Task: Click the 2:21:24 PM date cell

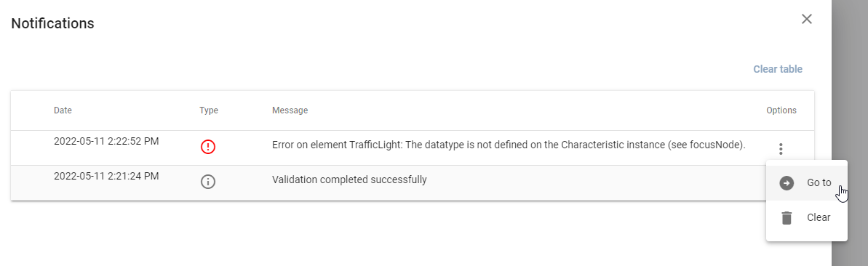Action: 106,177
